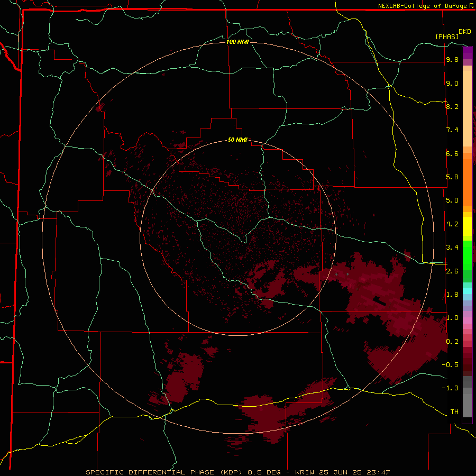Click the -1.3 scale value
The image size is (476, 476).
[x=450, y=388]
